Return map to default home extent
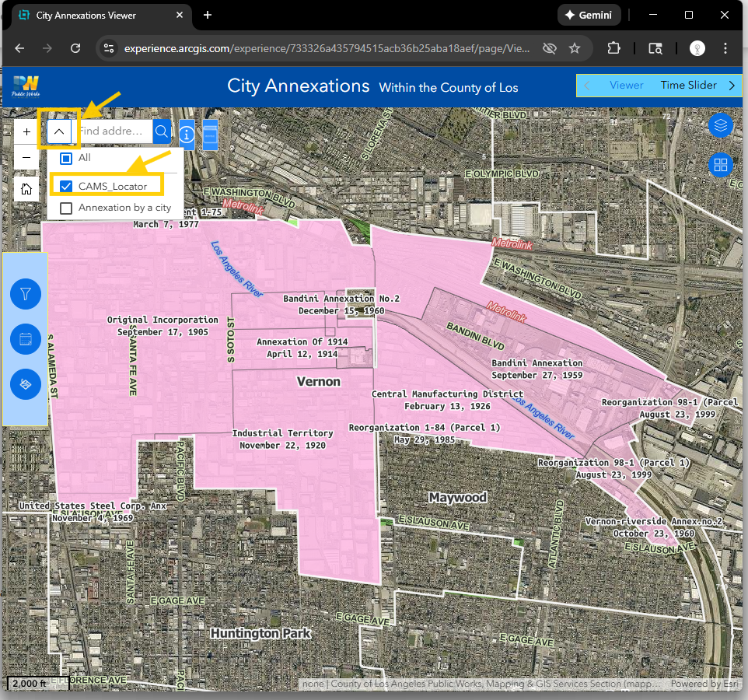The width and height of the screenshot is (748, 700). pyautogui.click(x=26, y=189)
